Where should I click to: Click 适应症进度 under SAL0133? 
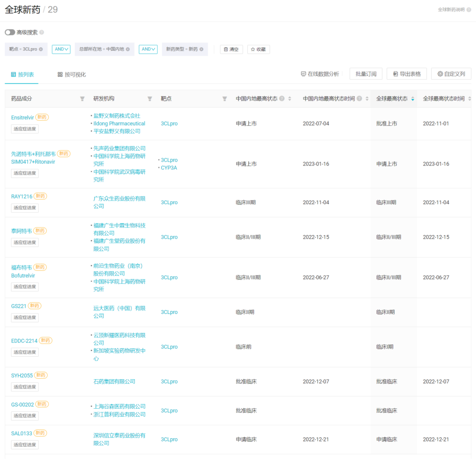[25, 445]
